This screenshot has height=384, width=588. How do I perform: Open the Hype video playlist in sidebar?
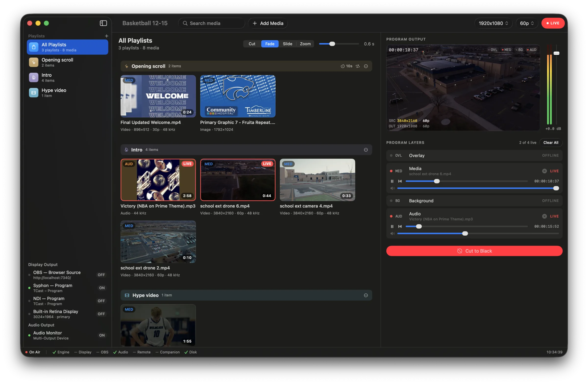(x=67, y=93)
